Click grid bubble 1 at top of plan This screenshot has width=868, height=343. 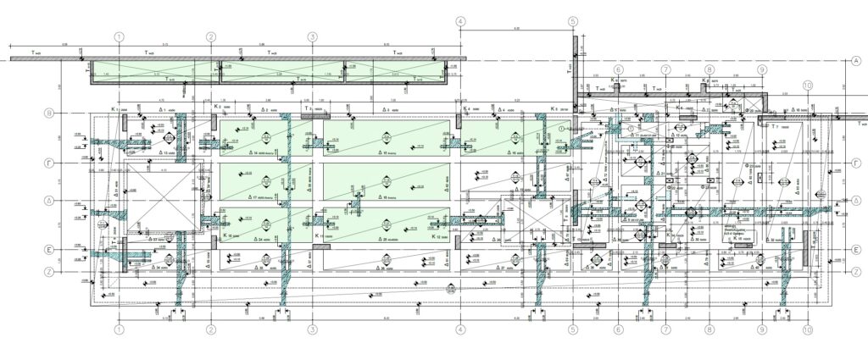(x=120, y=37)
